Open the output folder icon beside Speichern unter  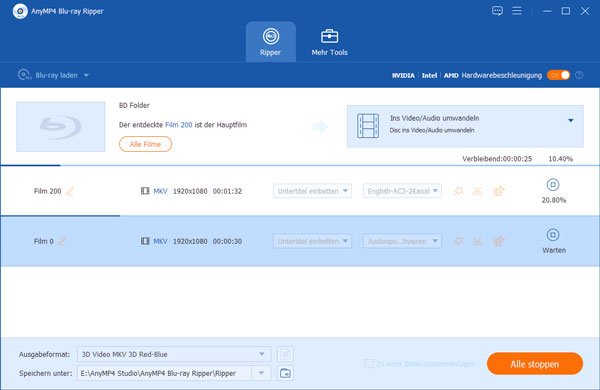(x=285, y=373)
